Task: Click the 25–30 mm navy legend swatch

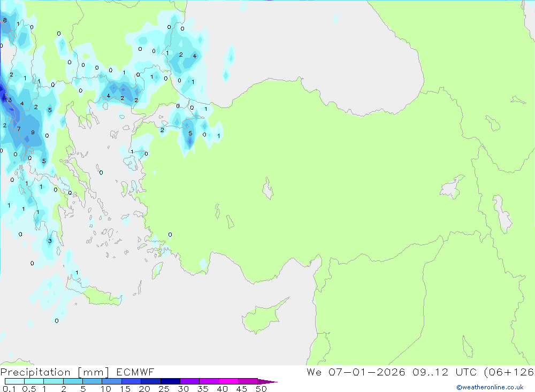Action: (x=170, y=381)
